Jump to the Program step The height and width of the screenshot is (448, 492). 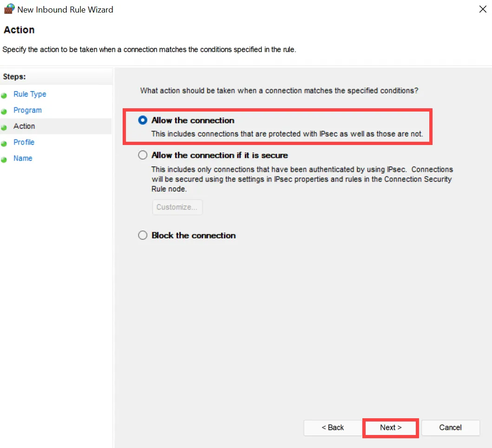tap(27, 110)
